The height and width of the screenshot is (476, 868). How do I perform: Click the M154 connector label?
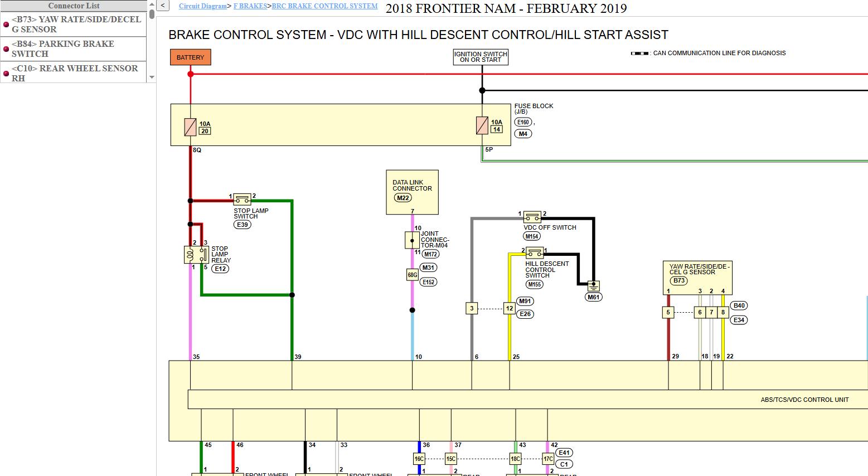[x=532, y=236]
